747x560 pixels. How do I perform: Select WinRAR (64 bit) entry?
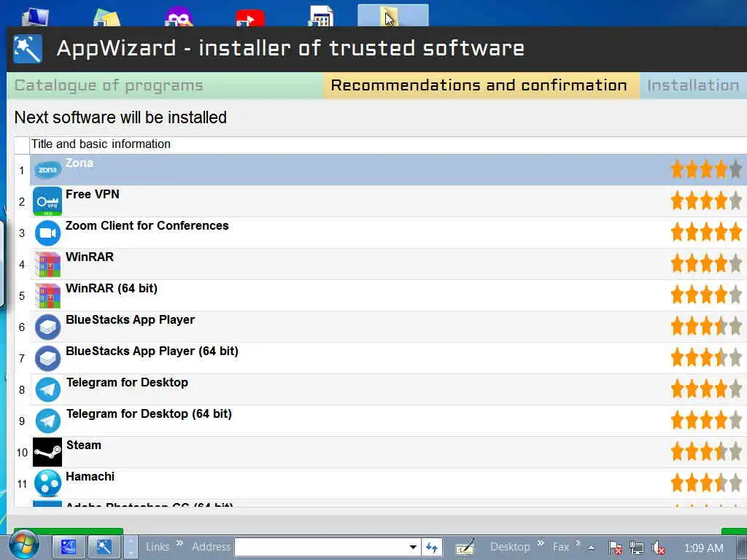112,289
